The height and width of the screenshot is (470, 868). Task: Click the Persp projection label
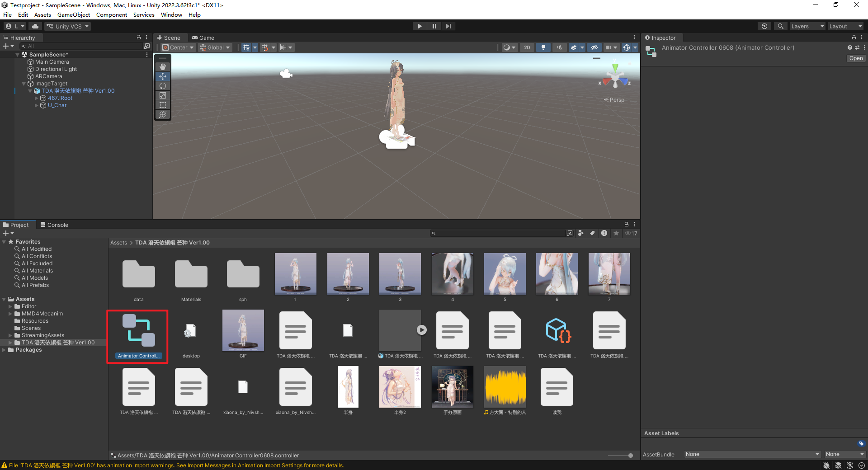[614, 100]
